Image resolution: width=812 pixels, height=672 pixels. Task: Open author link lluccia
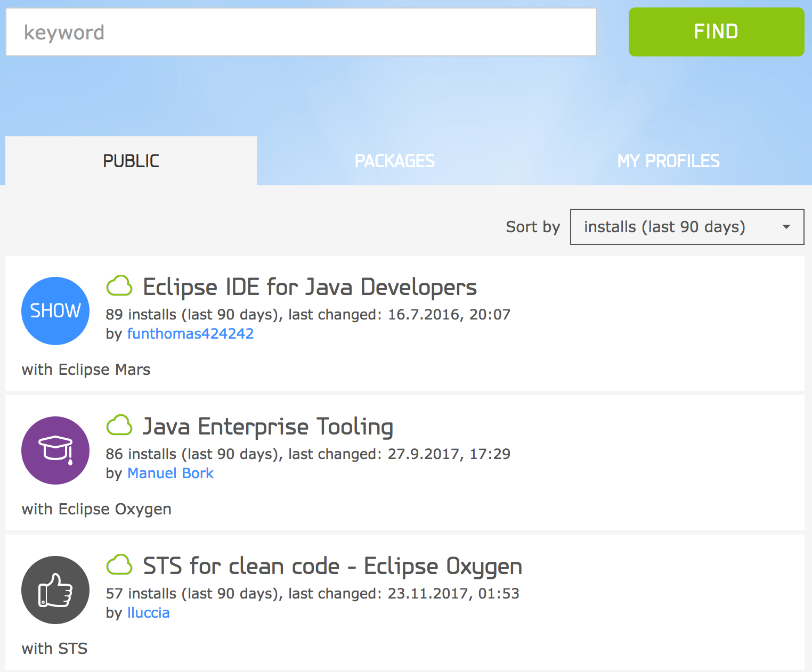[x=149, y=613]
